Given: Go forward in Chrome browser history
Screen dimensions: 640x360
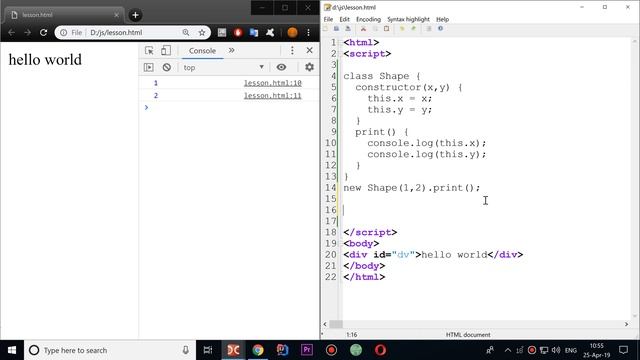Looking at the screenshot, I should pos(27,32).
